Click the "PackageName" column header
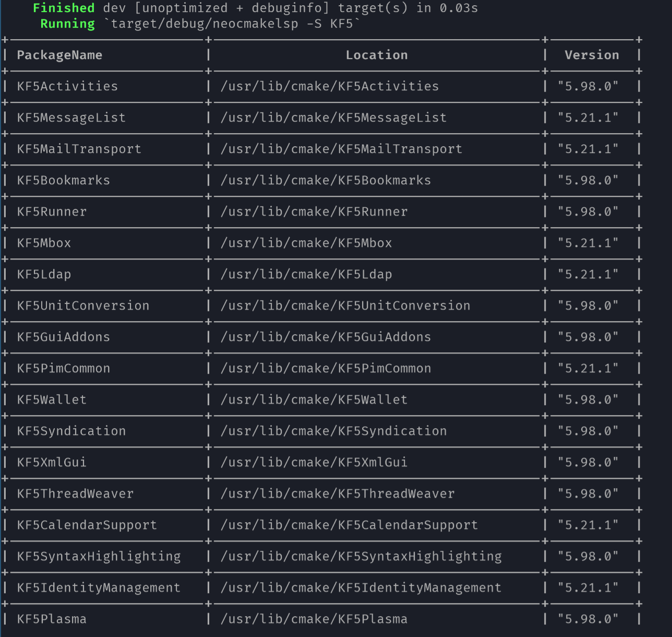Screen dimensions: 672x637 pyautogui.click(x=59, y=55)
